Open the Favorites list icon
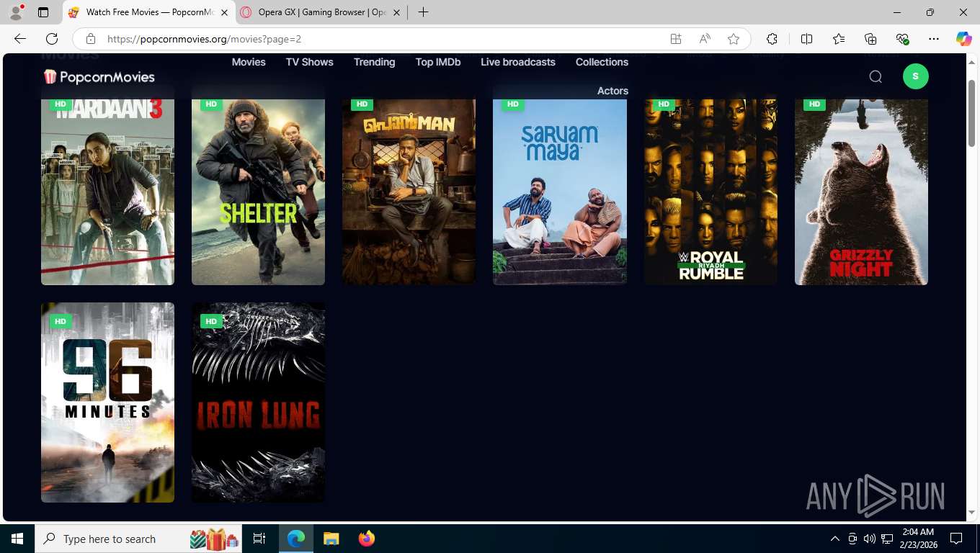The height and width of the screenshot is (553, 980). click(x=839, y=39)
